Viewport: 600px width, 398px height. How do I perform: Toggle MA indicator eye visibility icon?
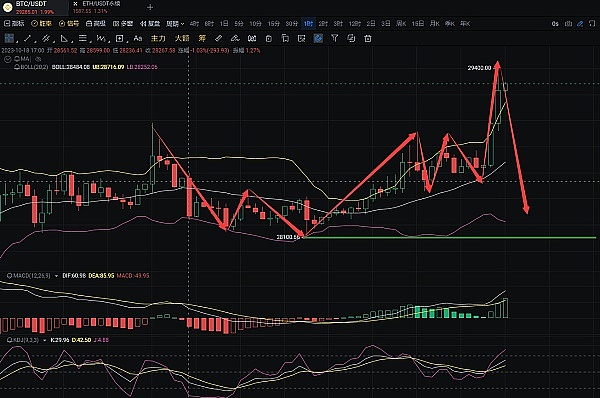pyautogui.click(x=38, y=59)
